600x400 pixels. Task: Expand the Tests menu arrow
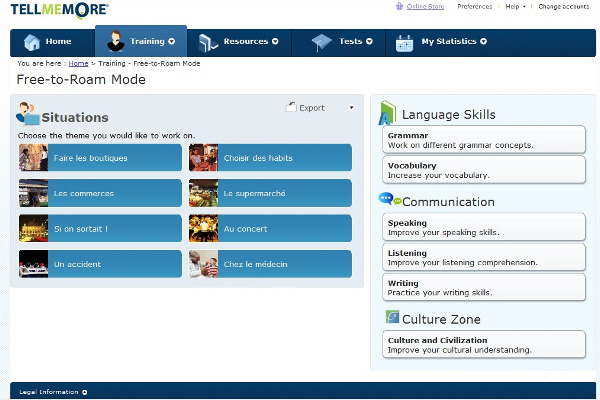(x=369, y=41)
